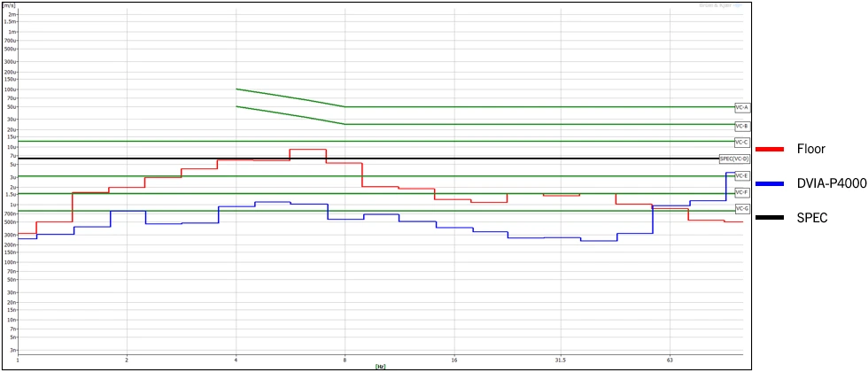Viewport: 868px width, 372px height.
Task: Click the red Floor legend swatch
Action: (770, 149)
